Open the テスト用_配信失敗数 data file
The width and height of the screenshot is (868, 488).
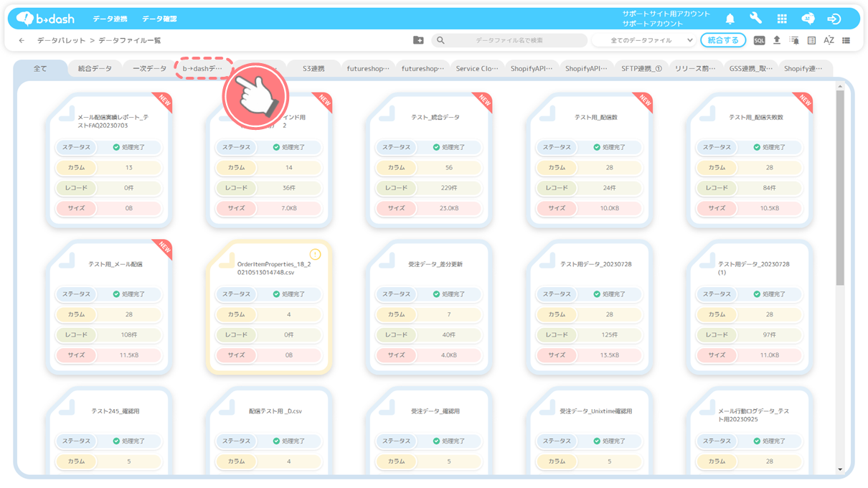pyautogui.click(x=749, y=160)
